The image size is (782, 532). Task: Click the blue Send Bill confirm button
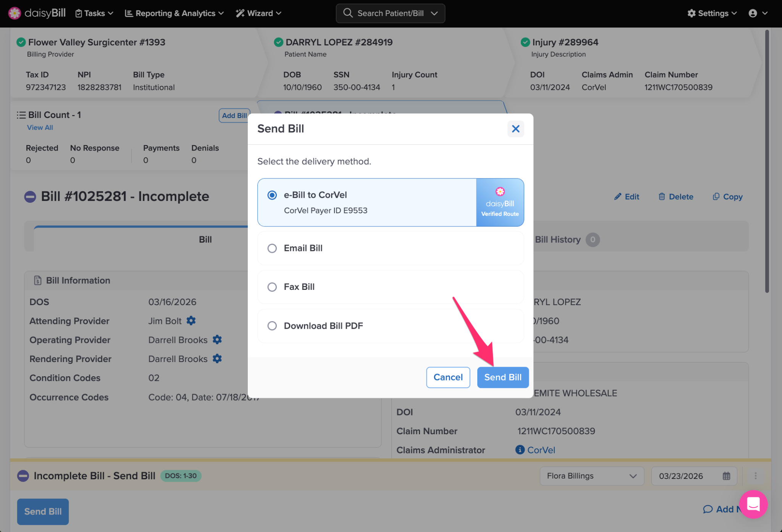click(502, 377)
